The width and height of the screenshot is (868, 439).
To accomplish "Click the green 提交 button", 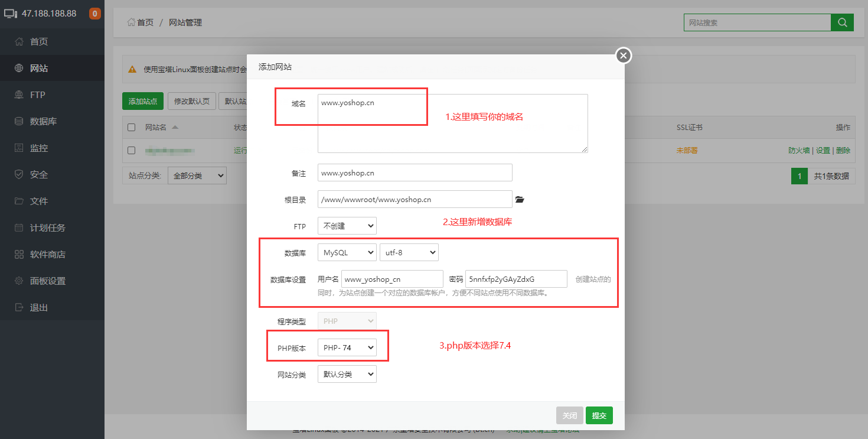I will click(599, 415).
